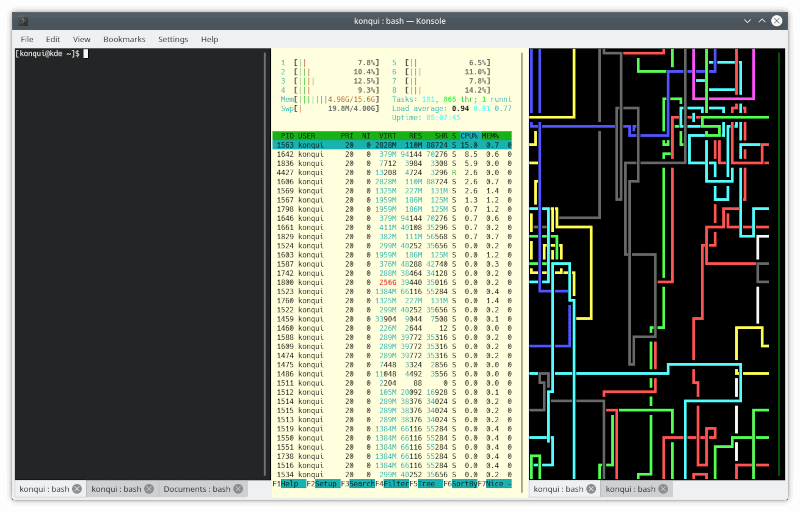The width and height of the screenshot is (800, 512).
Task: Click the F3 Search button in htop
Action: pos(360,483)
